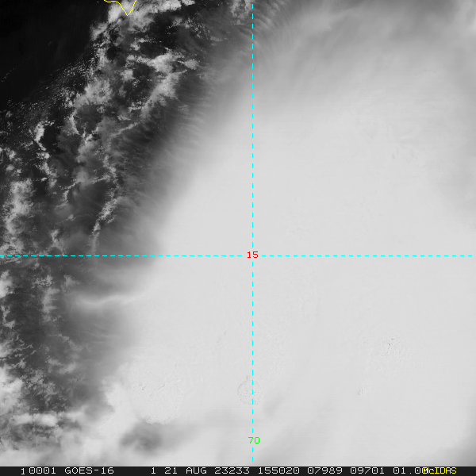Click the yellow "McIDAS" label
The width and height of the screenshot is (476, 476).
pos(440,470)
